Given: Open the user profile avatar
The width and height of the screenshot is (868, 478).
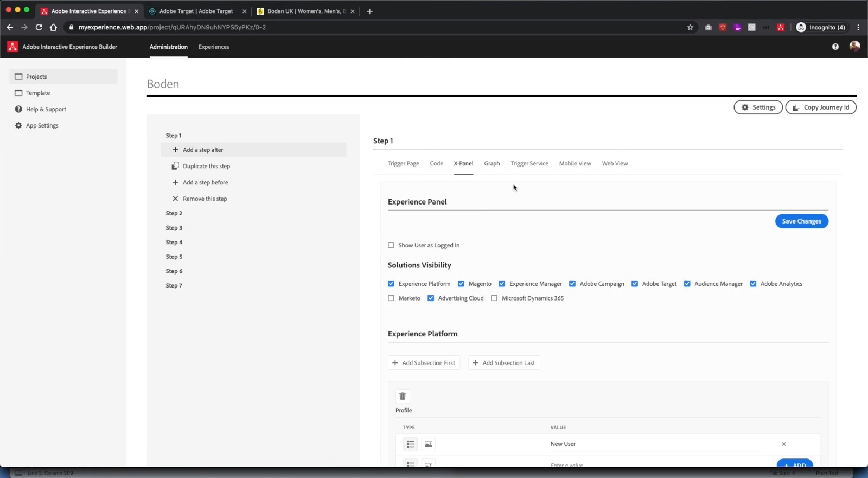Looking at the screenshot, I should coord(854,47).
